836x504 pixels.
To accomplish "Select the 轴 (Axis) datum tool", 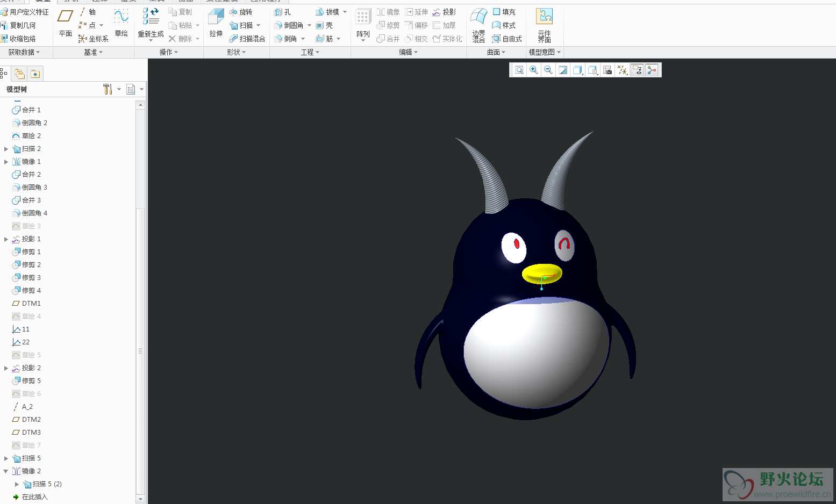I will click(x=88, y=12).
